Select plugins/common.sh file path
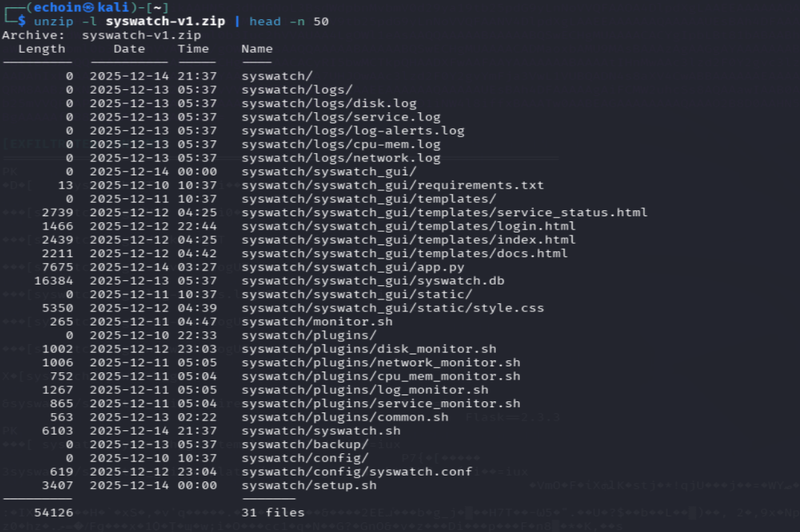 345,418
